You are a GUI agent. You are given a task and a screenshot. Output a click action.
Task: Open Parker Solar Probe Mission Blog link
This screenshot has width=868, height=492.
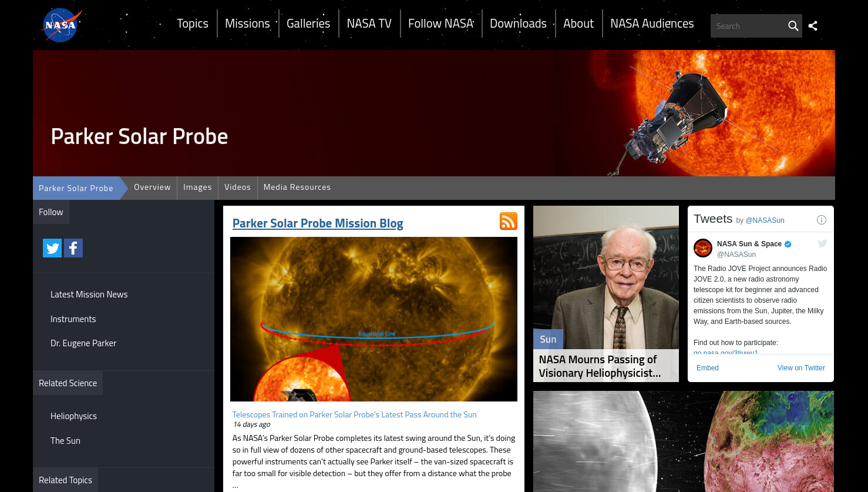pos(318,223)
